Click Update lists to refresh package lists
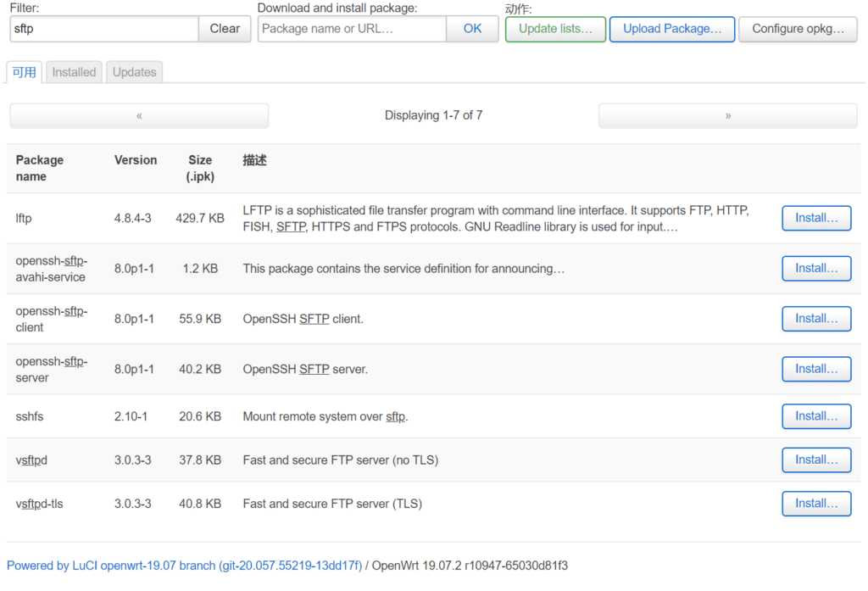Screen dimensions: 868x591 coord(555,28)
